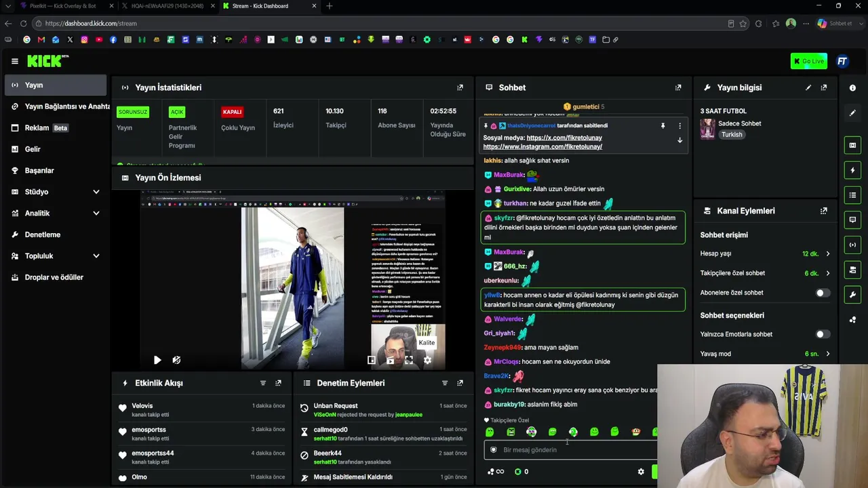Image resolution: width=868 pixels, height=488 pixels.
Task: Insert the red mushroom emote
Action: point(635,432)
